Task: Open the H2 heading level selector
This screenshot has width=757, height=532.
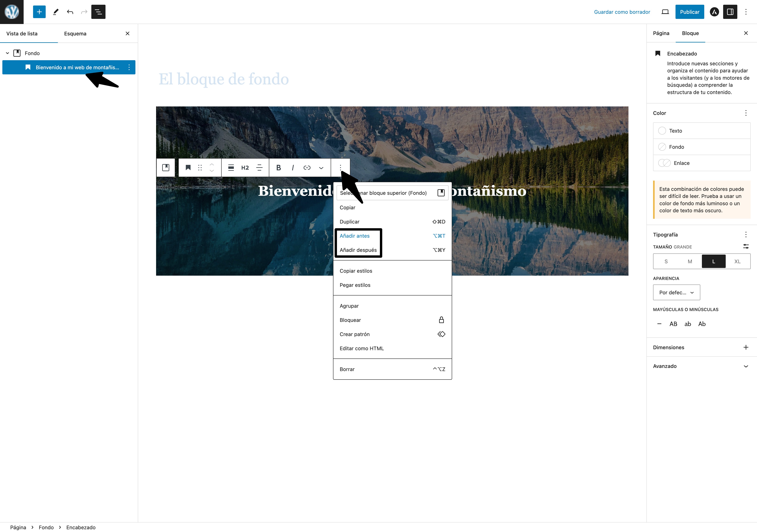Action: pos(245,168)
